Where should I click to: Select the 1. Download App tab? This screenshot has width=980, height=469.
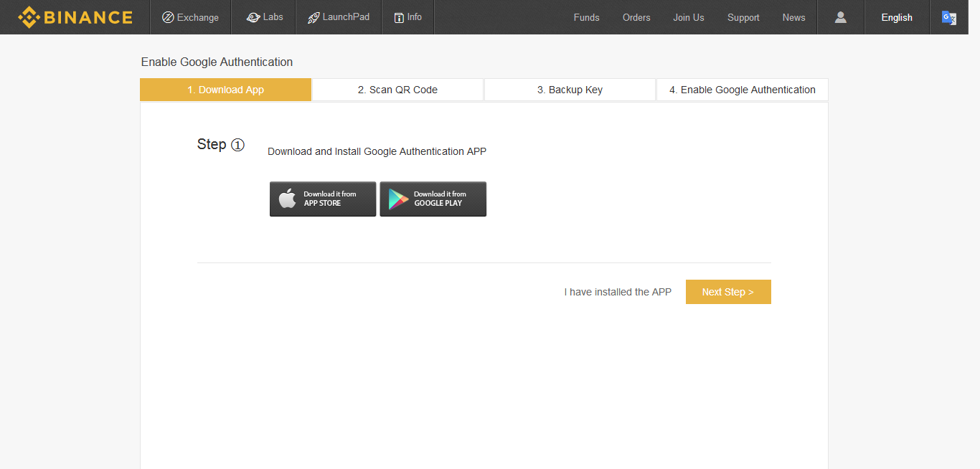226,90
